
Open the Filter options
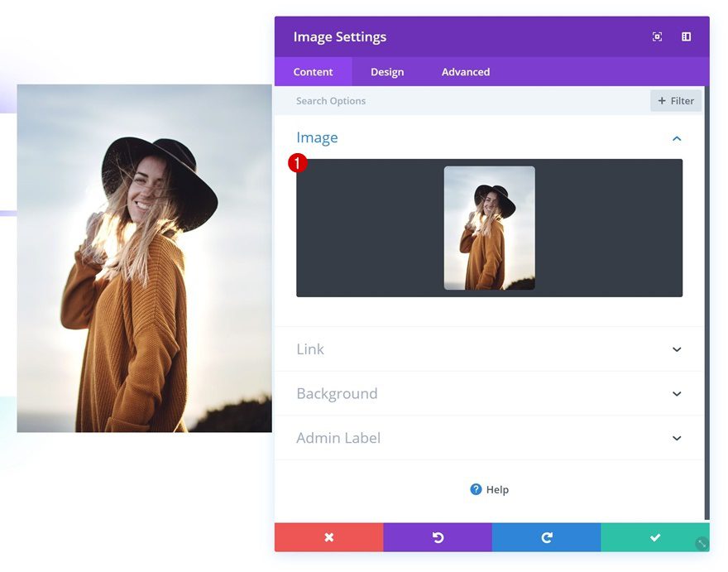[x=675, y=100]
